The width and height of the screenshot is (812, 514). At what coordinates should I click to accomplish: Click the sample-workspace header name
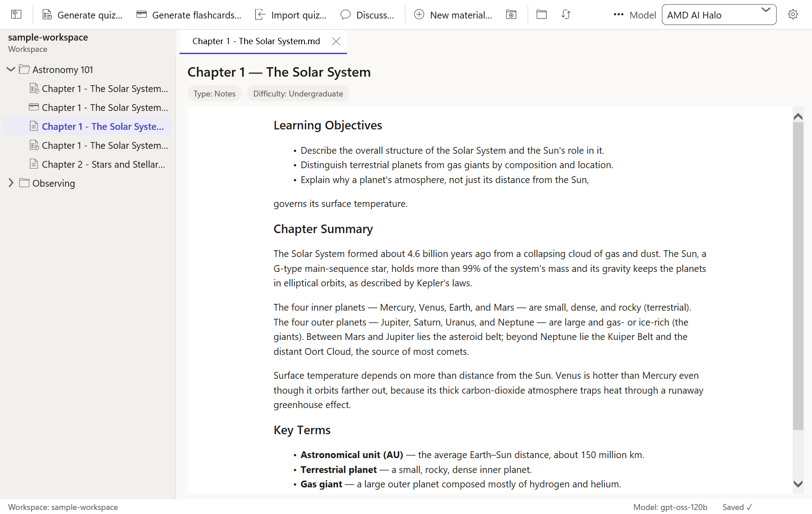click(x=48, y=37)
